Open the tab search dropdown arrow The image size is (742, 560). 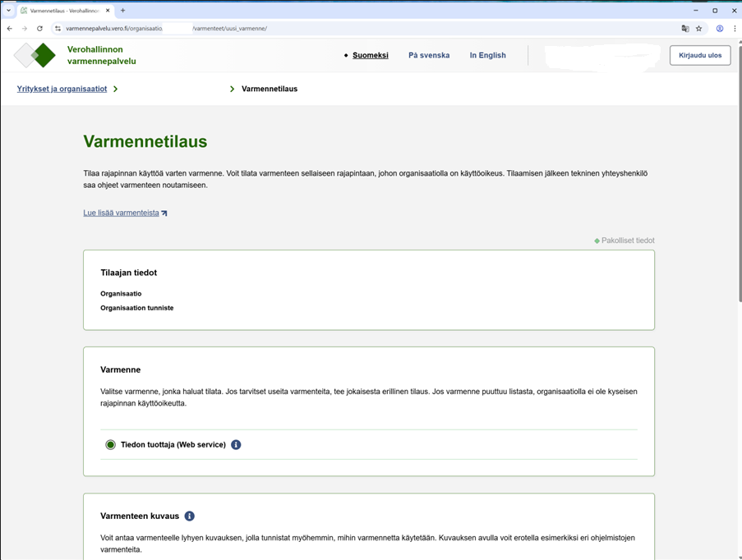[x=8, y=11]
